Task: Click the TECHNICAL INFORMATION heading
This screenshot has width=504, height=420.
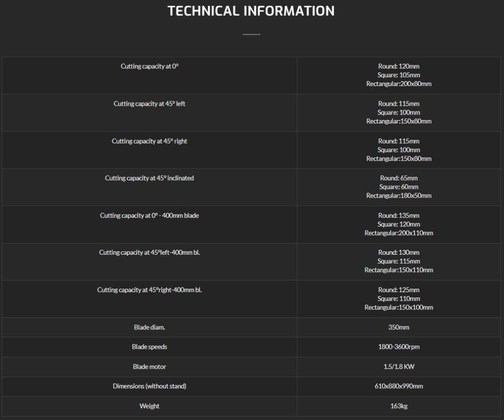Action: click(251, 11)
